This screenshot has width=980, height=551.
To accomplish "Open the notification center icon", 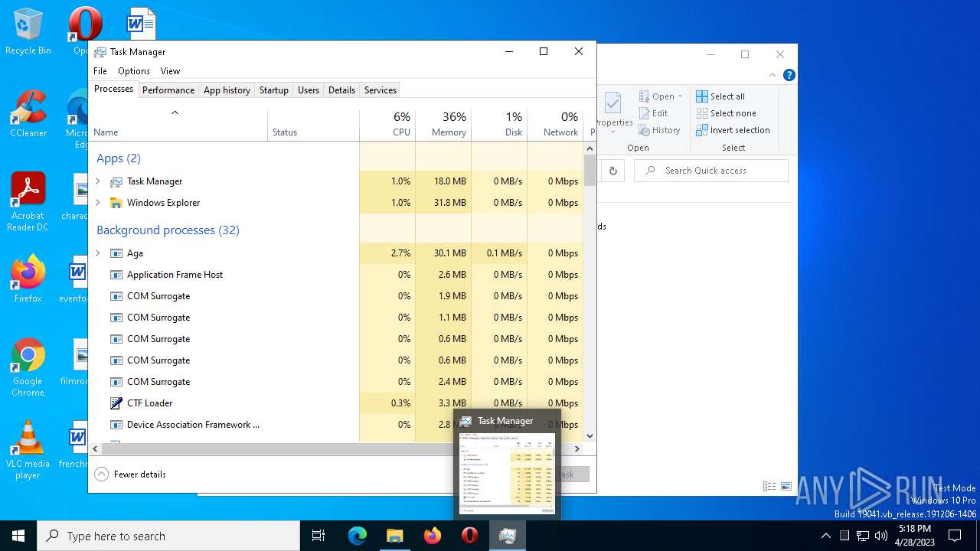I will (x=955, y=536).
